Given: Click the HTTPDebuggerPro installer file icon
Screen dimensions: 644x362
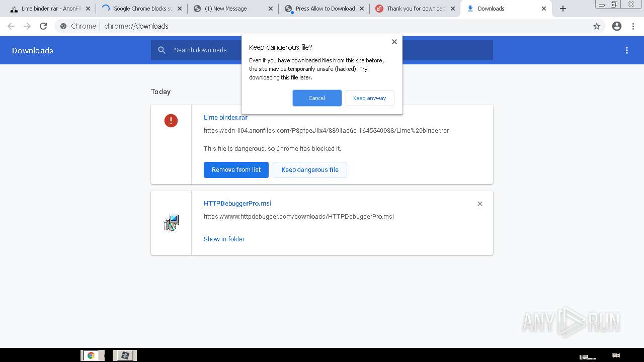Looking at the screenshot, I should coord(171,223).
